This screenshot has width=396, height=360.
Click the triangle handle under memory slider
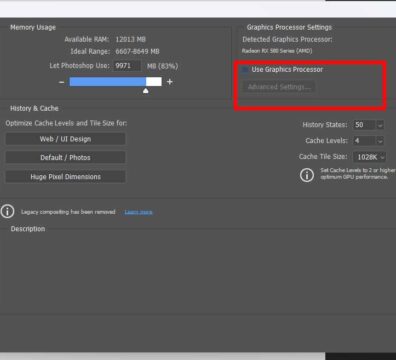[146, 91]
